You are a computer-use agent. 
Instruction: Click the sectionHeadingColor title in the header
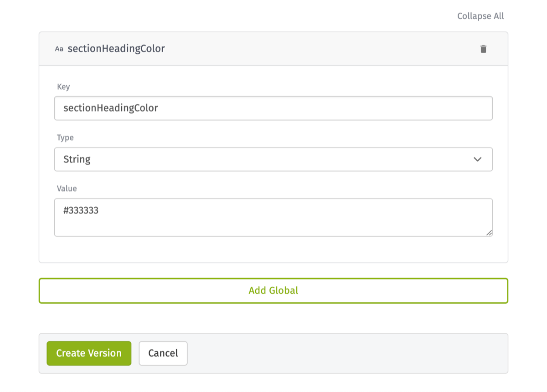pyautogui.click(x=116, y=49)
